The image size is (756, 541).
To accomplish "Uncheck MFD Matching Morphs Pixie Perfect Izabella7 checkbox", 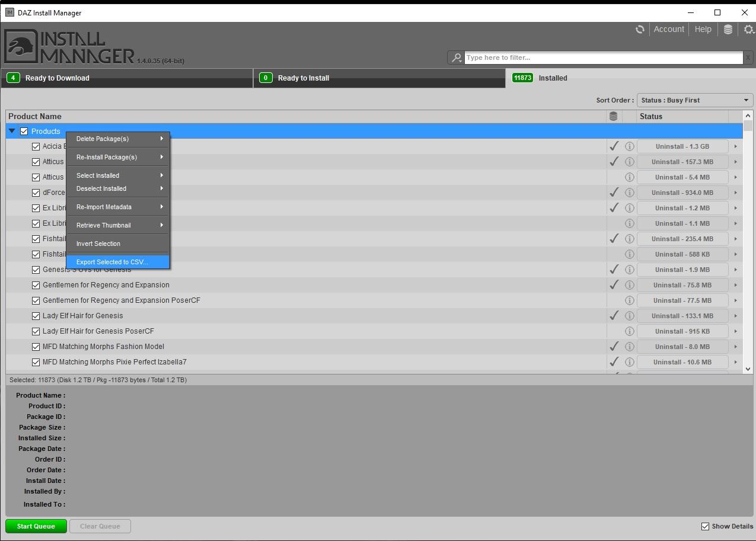I will coord(36,362).
